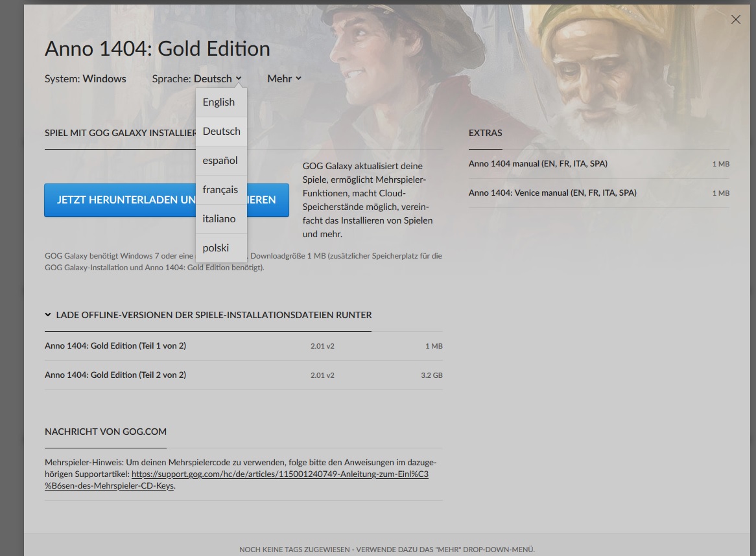Screen dimensions: 756x556
Task: Download Anno 1404: Gold Edition Teil 2 von 2
Action: tap(244, 375)
